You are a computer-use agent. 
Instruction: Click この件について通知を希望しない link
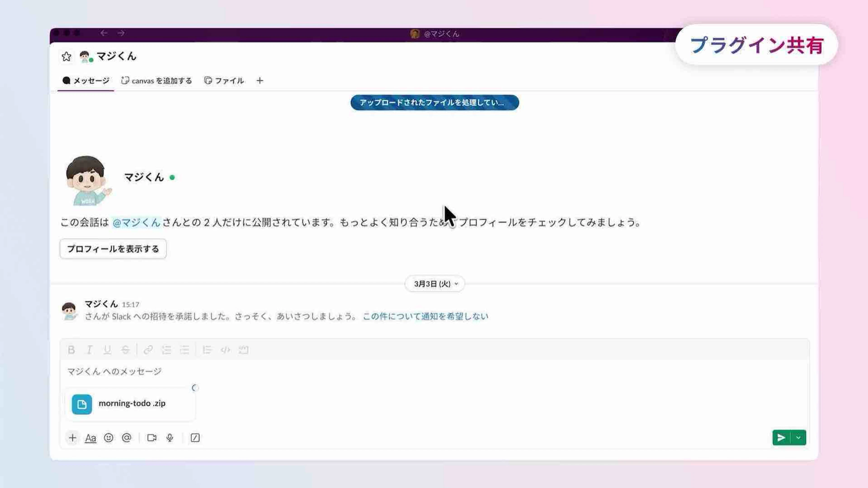point(425,316)
